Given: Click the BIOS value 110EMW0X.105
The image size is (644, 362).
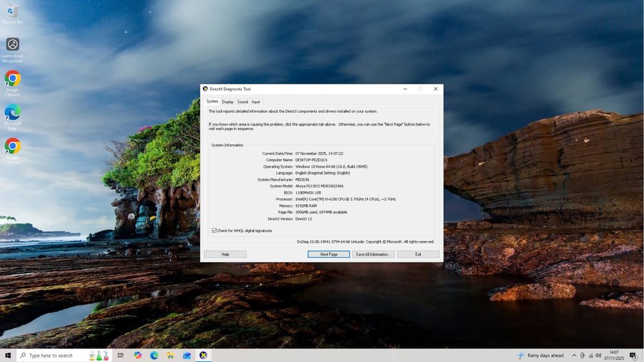Looking at the screenshot, I should (308, 193).
